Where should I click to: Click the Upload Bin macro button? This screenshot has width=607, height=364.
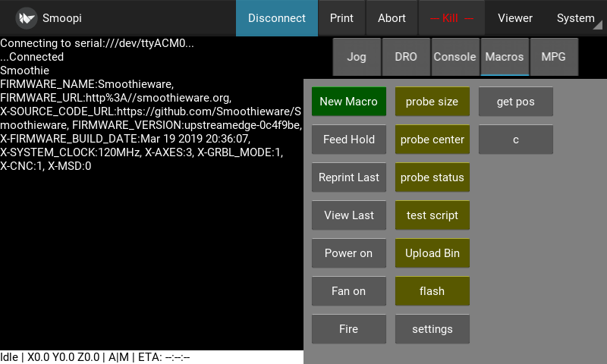pos(432,253)
